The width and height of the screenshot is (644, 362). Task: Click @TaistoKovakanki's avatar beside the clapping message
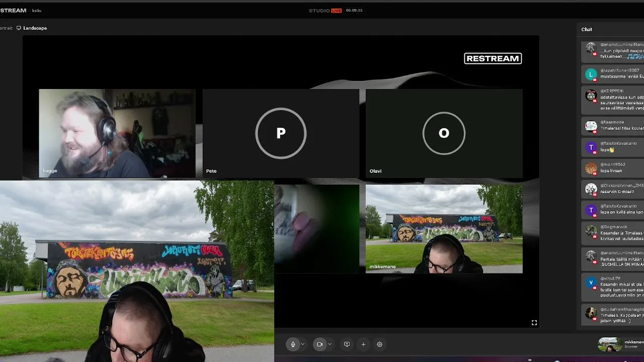[591, 147]
